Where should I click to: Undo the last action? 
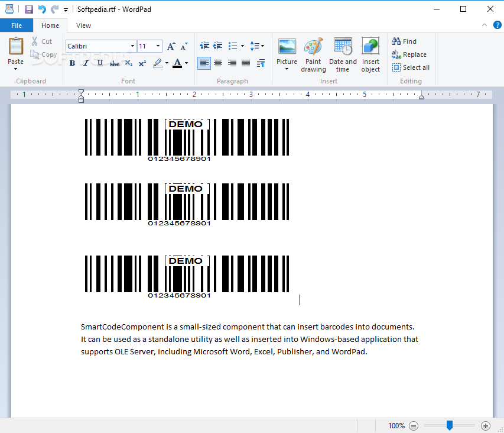(42, 9)
